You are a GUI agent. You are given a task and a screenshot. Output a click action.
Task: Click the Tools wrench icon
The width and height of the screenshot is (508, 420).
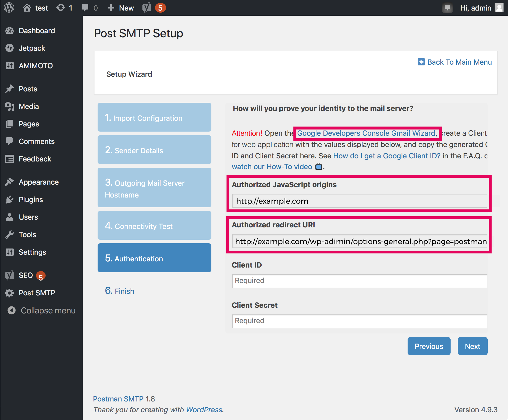[x=10, y=234]
